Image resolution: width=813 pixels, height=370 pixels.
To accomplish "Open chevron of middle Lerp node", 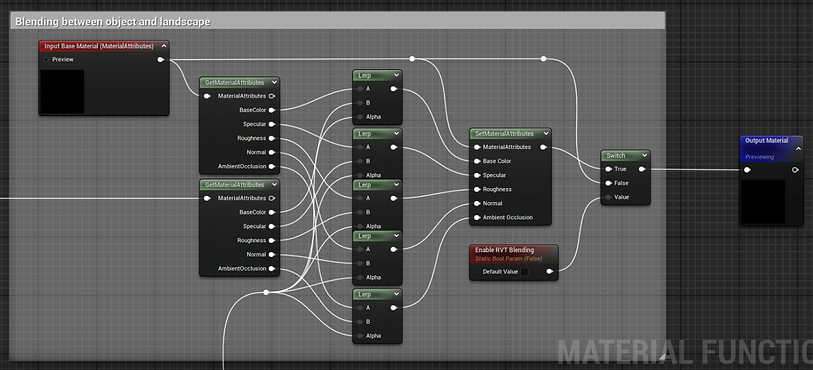I will click(397, 184).
